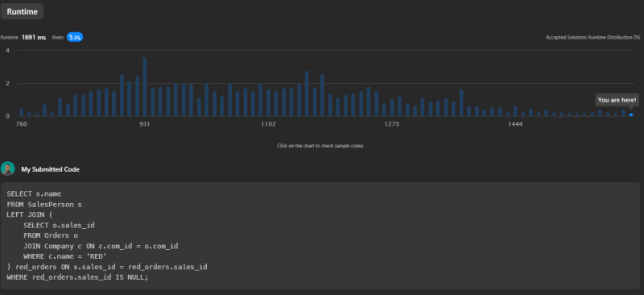Click the code line 'SELECT o.sales_id'
Image resolution: width=644 pixels, height=295 pixels.
click(x=59, y=226)
